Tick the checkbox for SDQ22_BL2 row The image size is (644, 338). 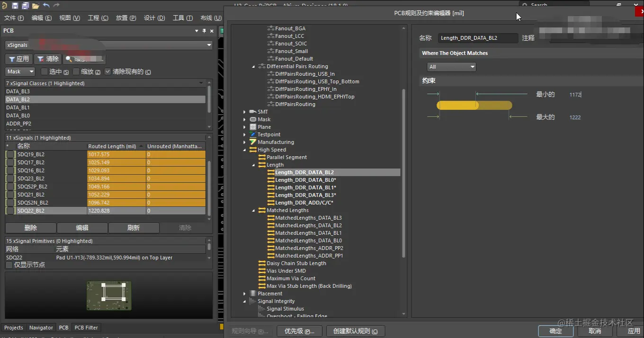point(10,211)
